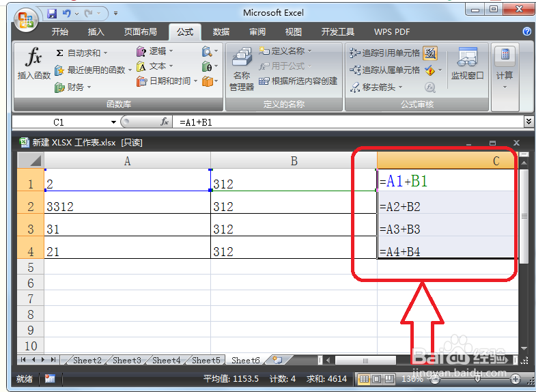536x392 pixels.
Task: Open the WPS PDF ribbon tab
Action: 392,32
